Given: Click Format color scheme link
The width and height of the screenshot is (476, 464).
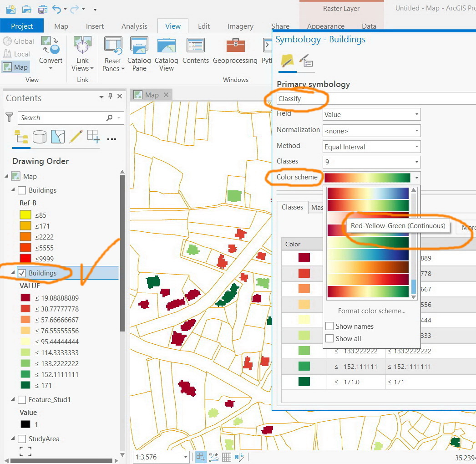Looking at the screenshot, I should coord(372,311).
